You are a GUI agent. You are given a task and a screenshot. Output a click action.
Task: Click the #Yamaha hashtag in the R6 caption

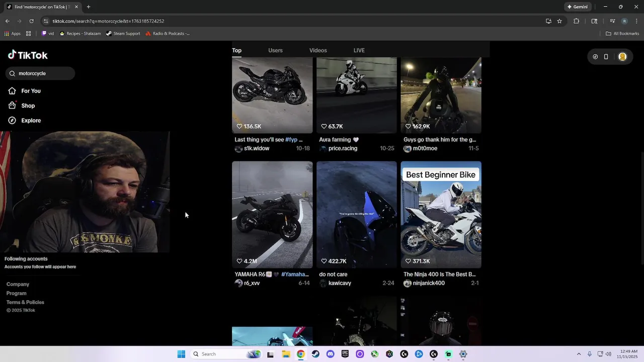pyautogui.click(x=295, y=275)
